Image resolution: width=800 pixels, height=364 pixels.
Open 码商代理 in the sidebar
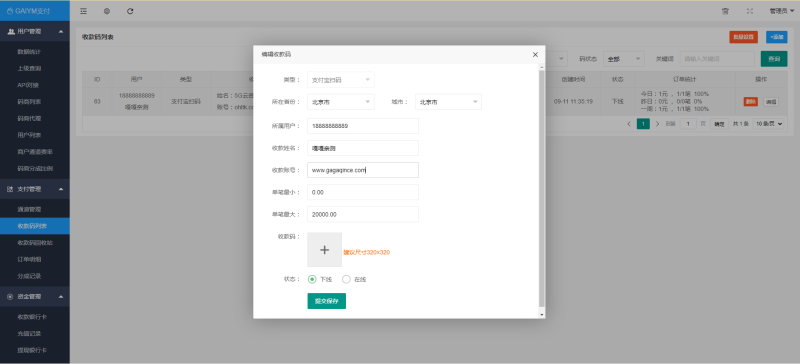[x=29, y=118]
